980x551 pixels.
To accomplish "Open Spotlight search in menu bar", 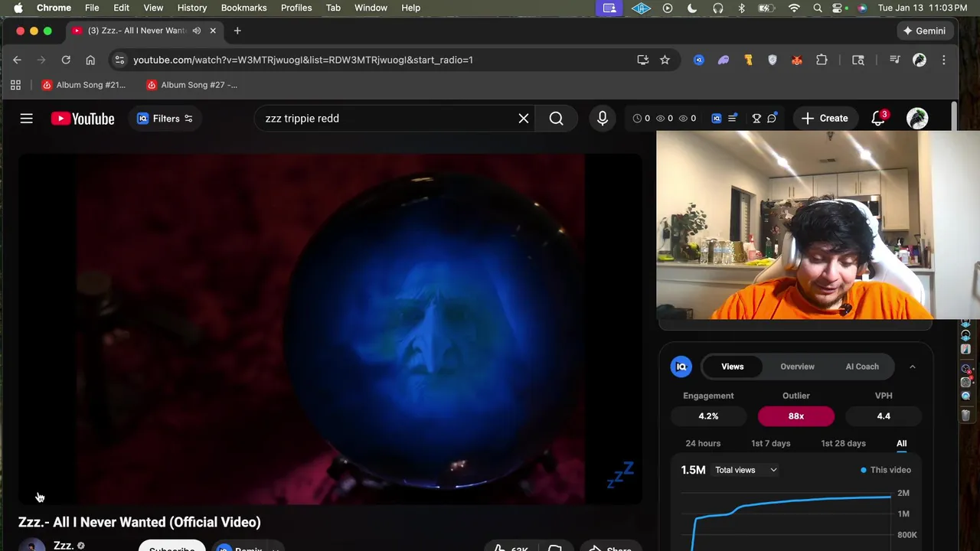I will 818,8.
